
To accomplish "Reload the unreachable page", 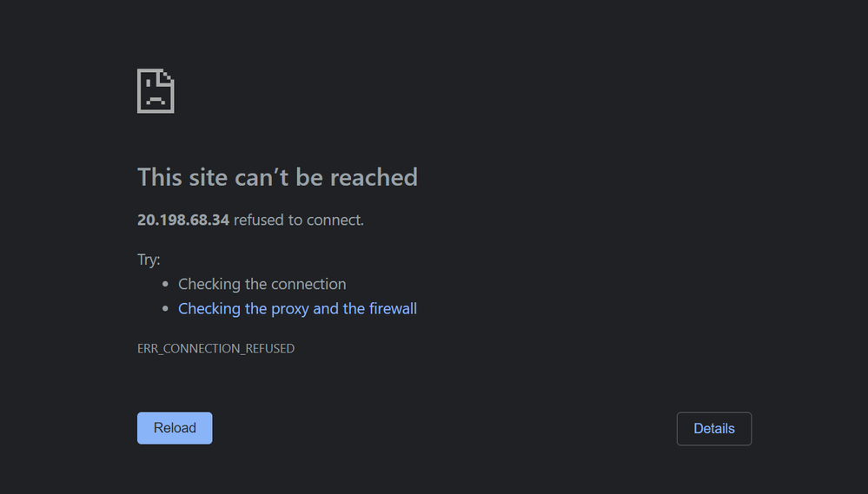I will tap(175, 428).
